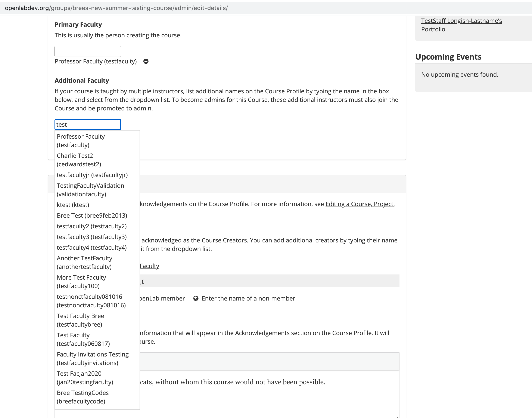The width and height of the screenshot is (532, 418).
Task: Pick Another TestFaculty suggestion
Action: pyautogui.click(x=84, y=262)
